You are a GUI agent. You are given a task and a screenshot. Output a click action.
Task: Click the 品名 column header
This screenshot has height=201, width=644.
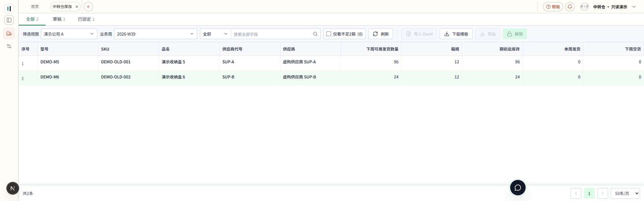(189, 49)
